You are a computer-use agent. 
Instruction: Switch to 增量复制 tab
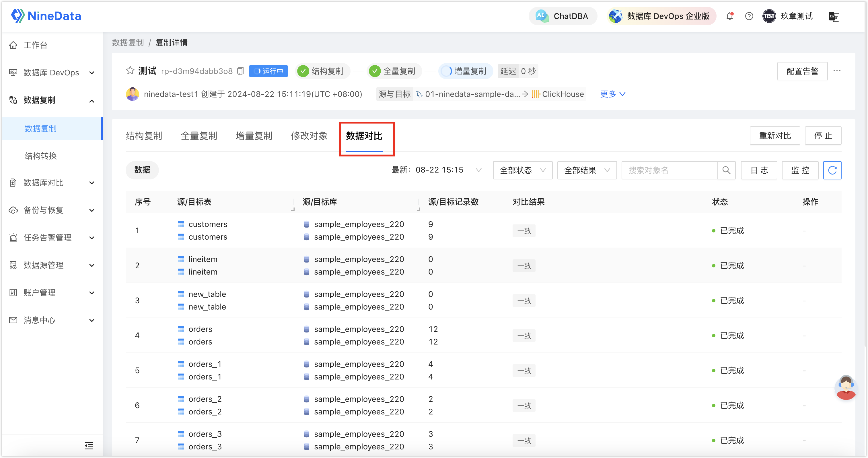click(x=254, y=136)
